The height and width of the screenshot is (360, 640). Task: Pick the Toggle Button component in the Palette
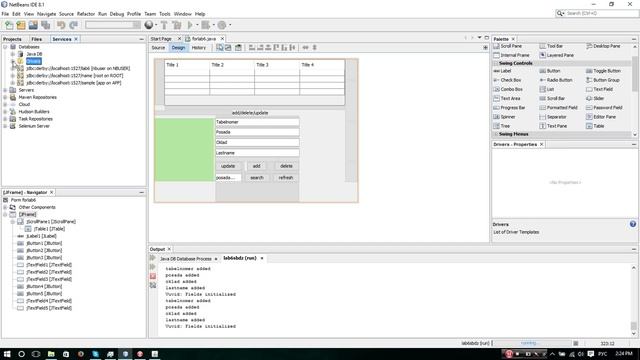pos(603,71)
